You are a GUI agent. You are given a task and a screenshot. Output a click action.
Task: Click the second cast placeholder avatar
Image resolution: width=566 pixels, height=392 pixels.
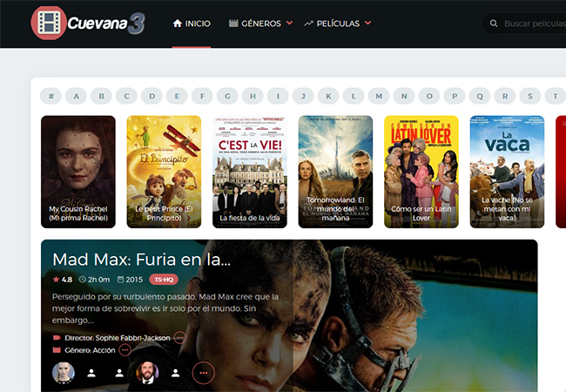pyautogui.click(x=91, y=373)
